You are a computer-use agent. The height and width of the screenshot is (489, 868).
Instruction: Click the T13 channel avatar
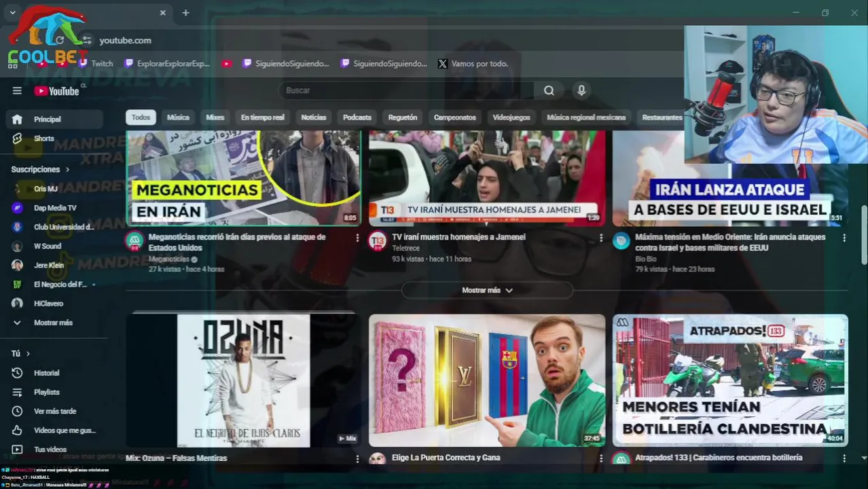pyautogui.click(x=378, y=241)
